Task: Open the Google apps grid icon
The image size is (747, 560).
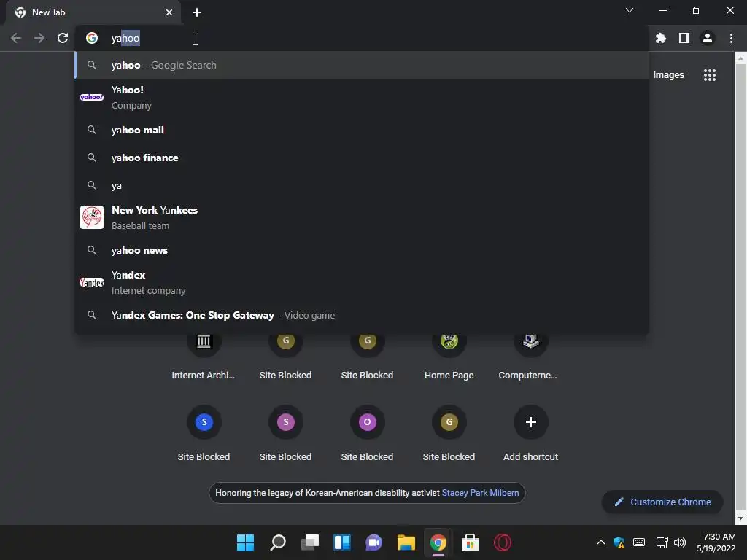Action: point(710,75)
